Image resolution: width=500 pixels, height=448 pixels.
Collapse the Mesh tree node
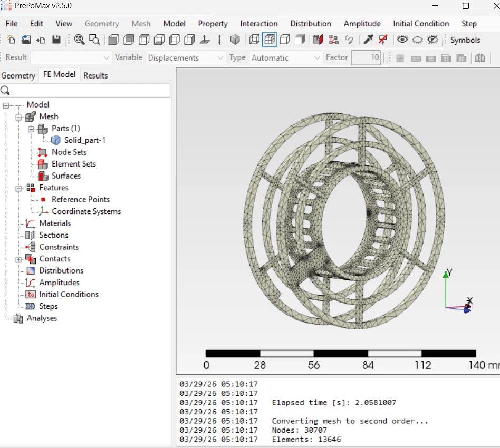point(18,117)
